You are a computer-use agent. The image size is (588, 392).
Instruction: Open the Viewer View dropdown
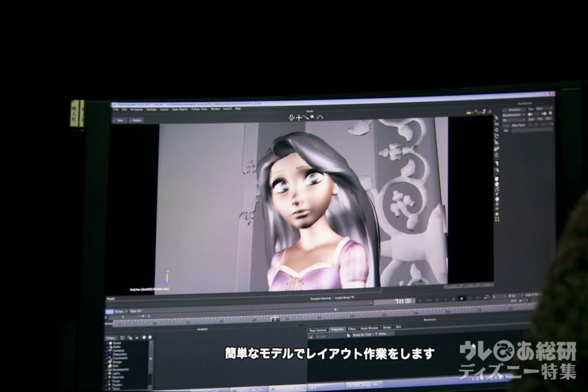click(x=120, y=120)
